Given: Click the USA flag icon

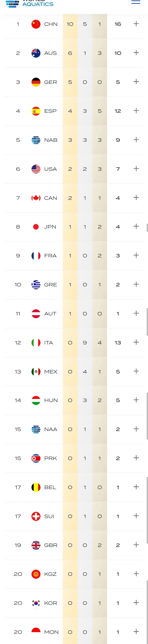Looking at the screenshot, I should click(36, 169).
